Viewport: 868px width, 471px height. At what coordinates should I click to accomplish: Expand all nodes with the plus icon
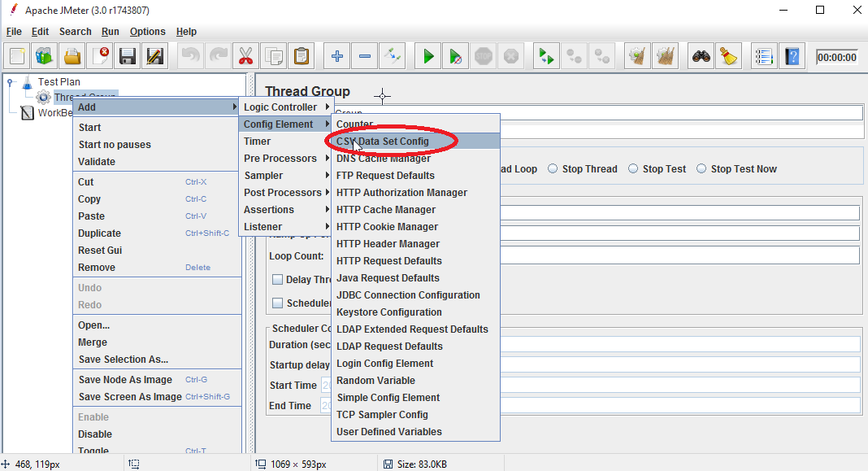pos(337,56)
